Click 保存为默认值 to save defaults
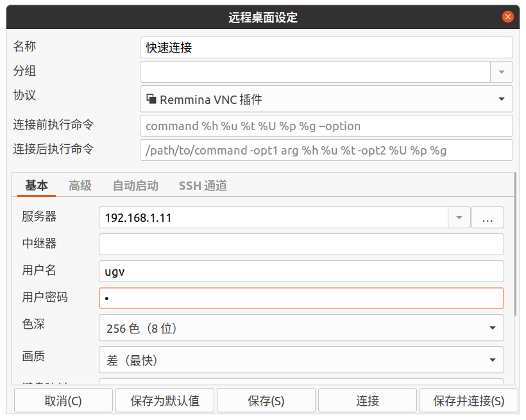Screen dimensions: 526x420 coord(165,400)
